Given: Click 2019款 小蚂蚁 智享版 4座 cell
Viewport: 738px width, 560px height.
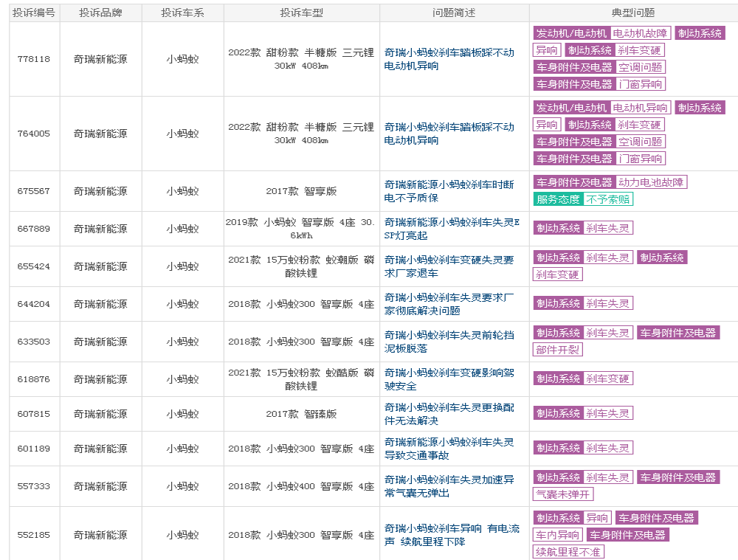Looking at the screenshot, I should [302, 229].
